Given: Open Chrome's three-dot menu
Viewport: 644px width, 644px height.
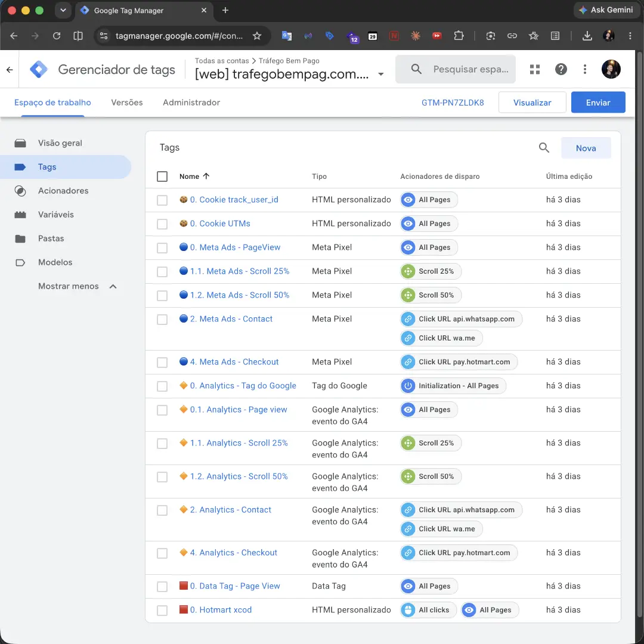Looking at the screenshot, I should point(630,36).
